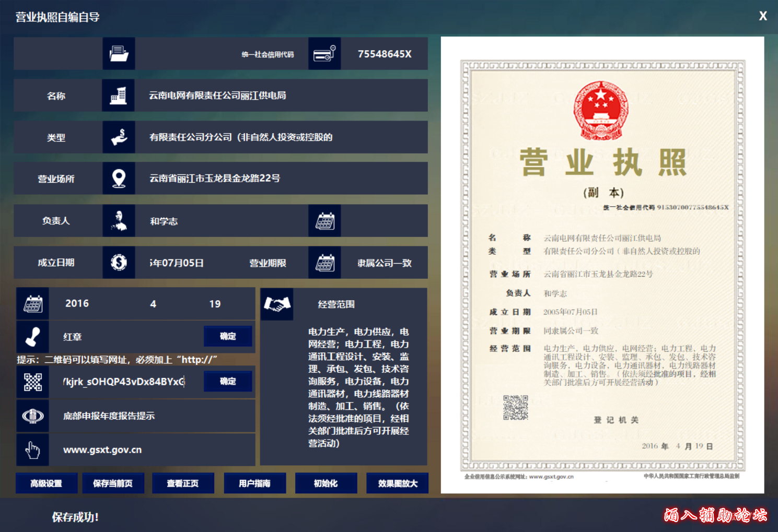
Task: Click the location pin icon beside 营业场所
Action: click(x=119, y=179)
